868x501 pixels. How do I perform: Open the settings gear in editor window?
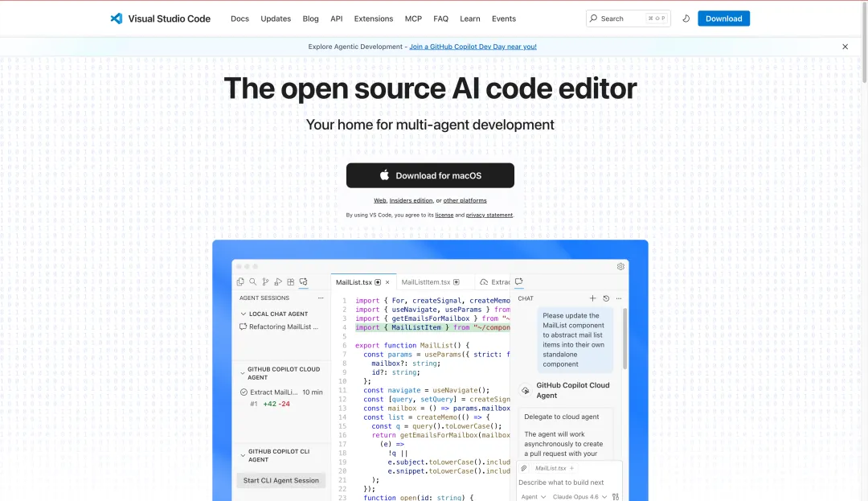click(x=620, y=266)
